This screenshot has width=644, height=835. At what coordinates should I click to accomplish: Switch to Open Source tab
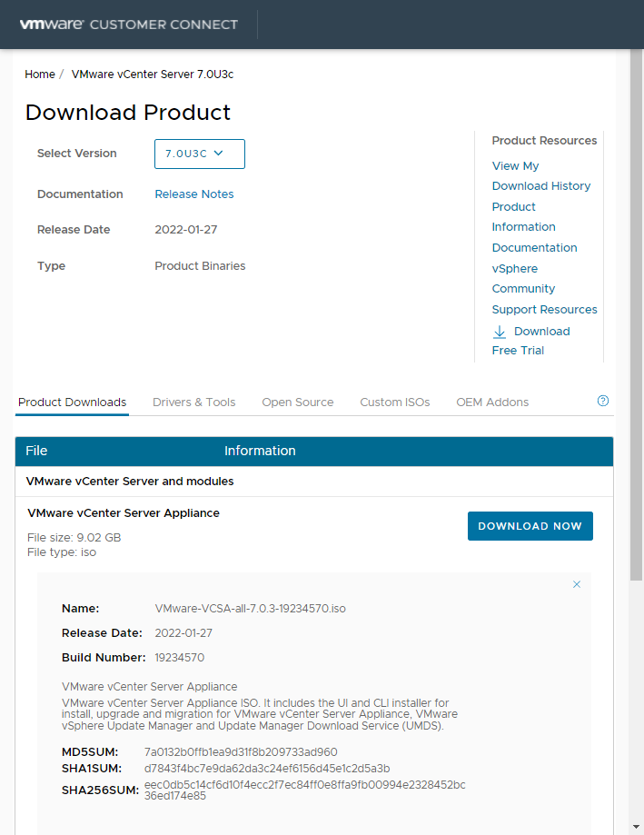298,403
